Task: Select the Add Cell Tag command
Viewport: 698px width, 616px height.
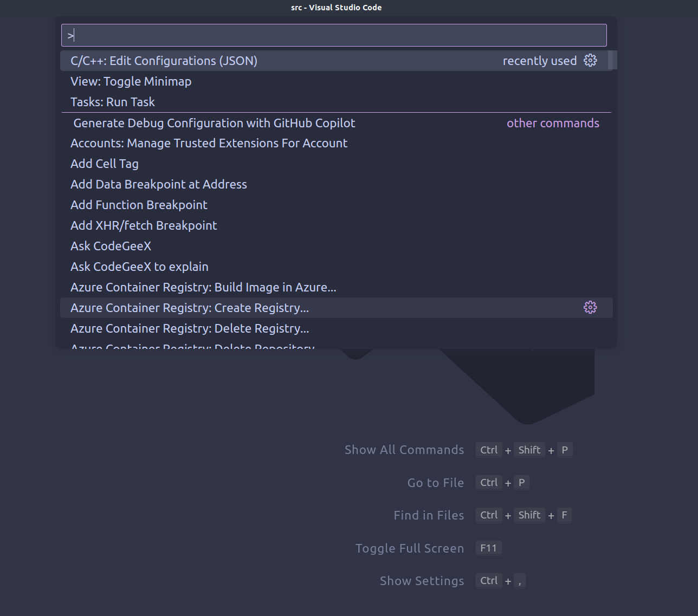Action: click(105, 164)
